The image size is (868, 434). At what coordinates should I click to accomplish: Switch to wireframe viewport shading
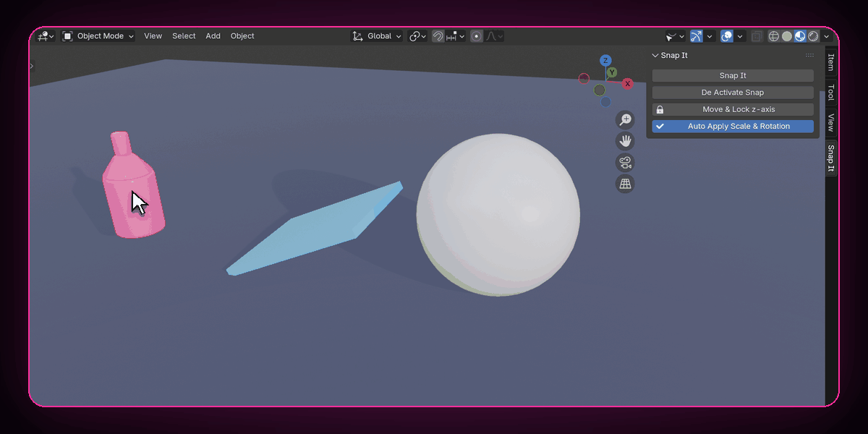774,36
